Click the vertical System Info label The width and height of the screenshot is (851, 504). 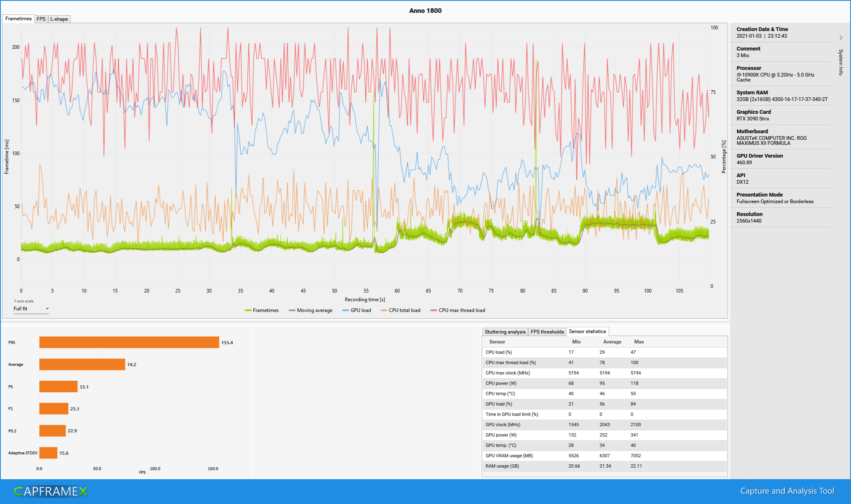(x=841, y=62)
